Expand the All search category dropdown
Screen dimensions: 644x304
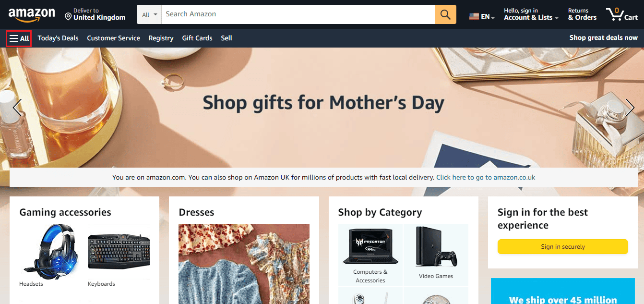point(149,14)
